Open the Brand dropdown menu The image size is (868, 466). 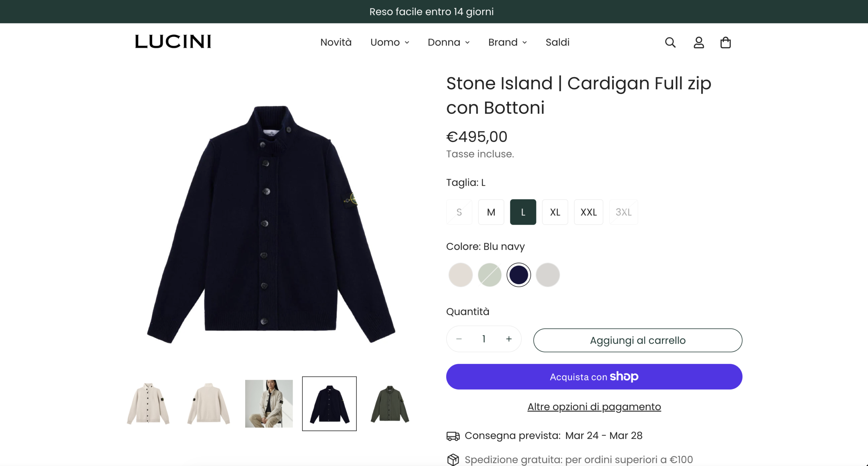(507, 42)
